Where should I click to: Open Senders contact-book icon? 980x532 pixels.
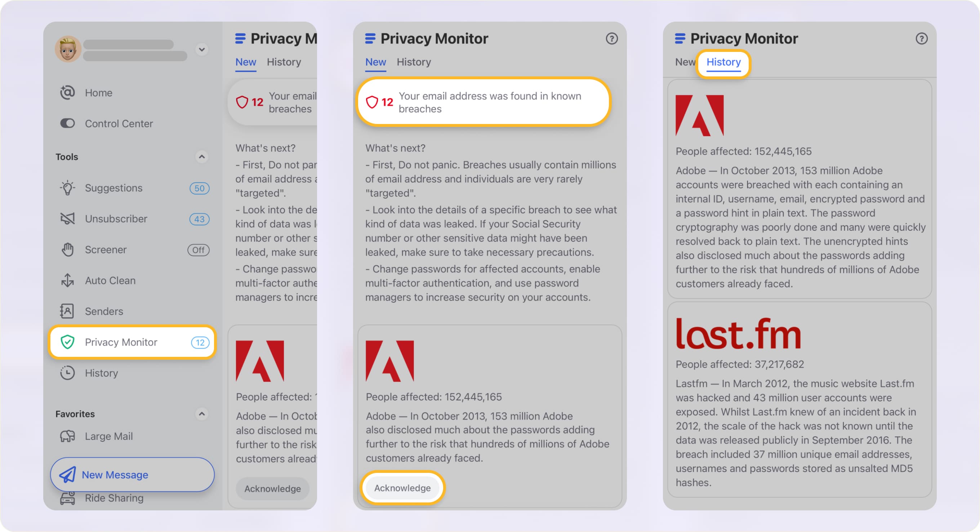(x=67, y=311)
